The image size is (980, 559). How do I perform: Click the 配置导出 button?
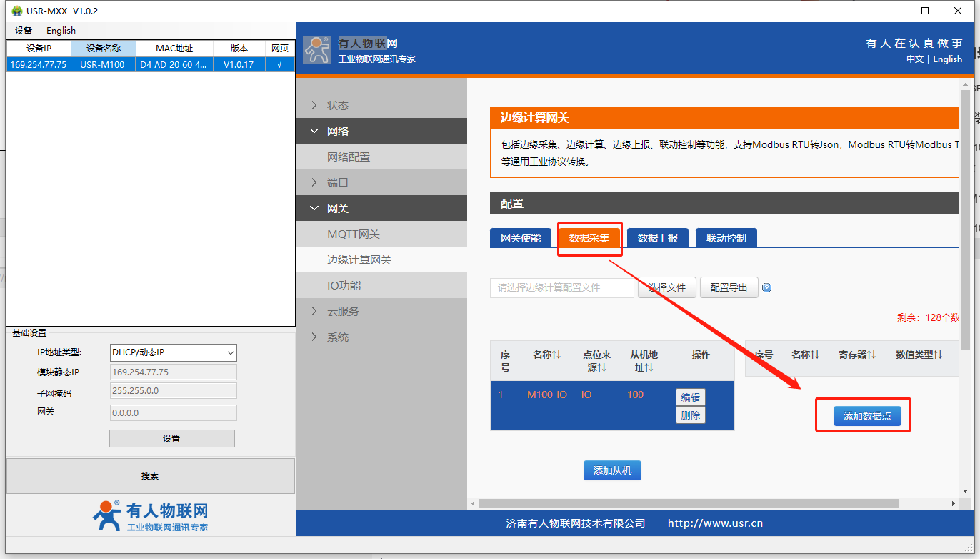point(729,287)
